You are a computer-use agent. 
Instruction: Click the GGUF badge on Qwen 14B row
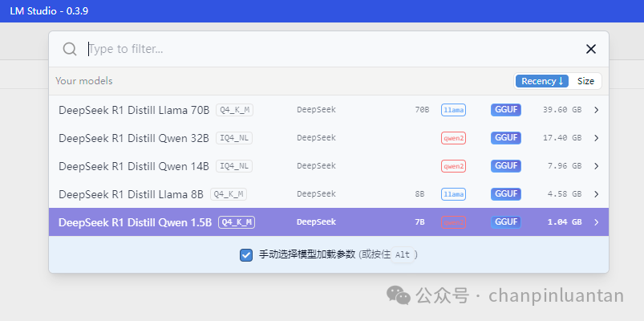click(506, 165)
